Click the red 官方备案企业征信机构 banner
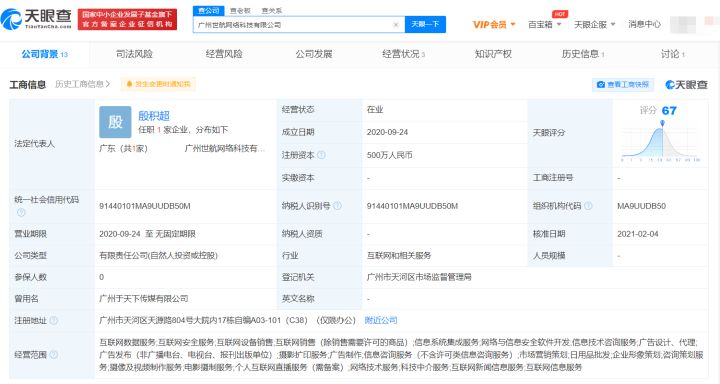 127,19
